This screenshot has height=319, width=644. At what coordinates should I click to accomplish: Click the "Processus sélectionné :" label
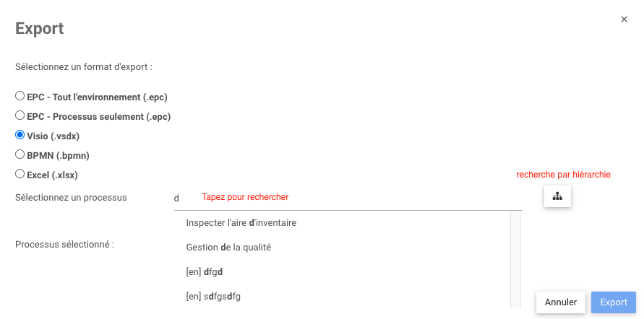pos(65,245)
